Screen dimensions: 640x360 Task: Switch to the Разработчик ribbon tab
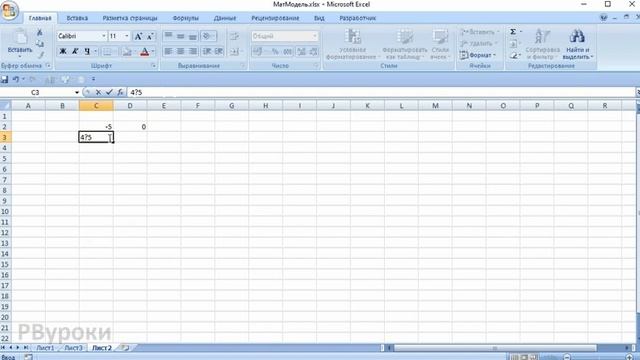pos(358,18)
